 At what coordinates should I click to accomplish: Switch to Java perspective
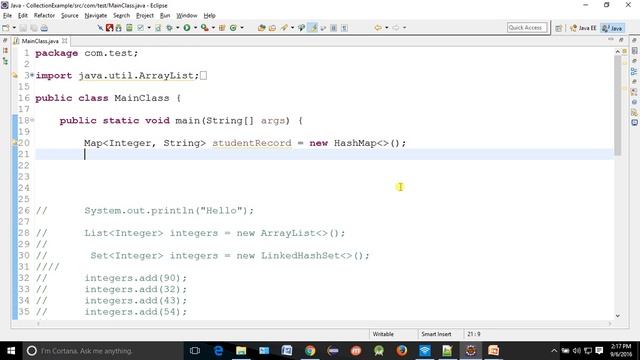(612, 28)
